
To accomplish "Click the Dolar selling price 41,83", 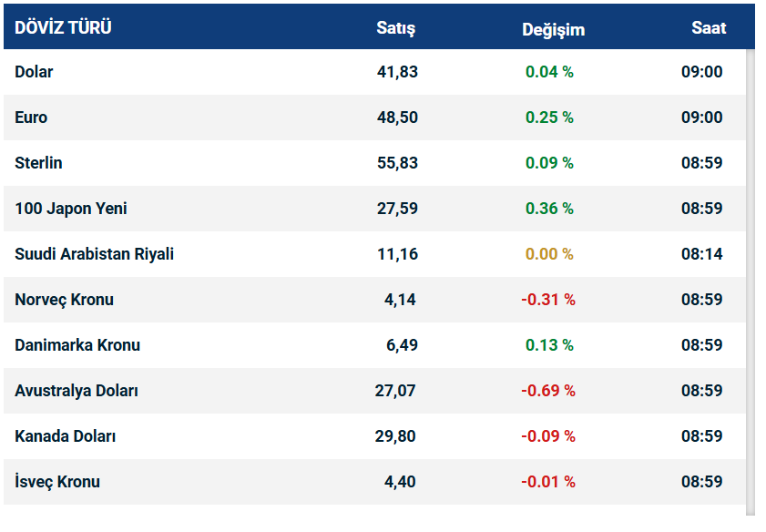I will point(397,72).
